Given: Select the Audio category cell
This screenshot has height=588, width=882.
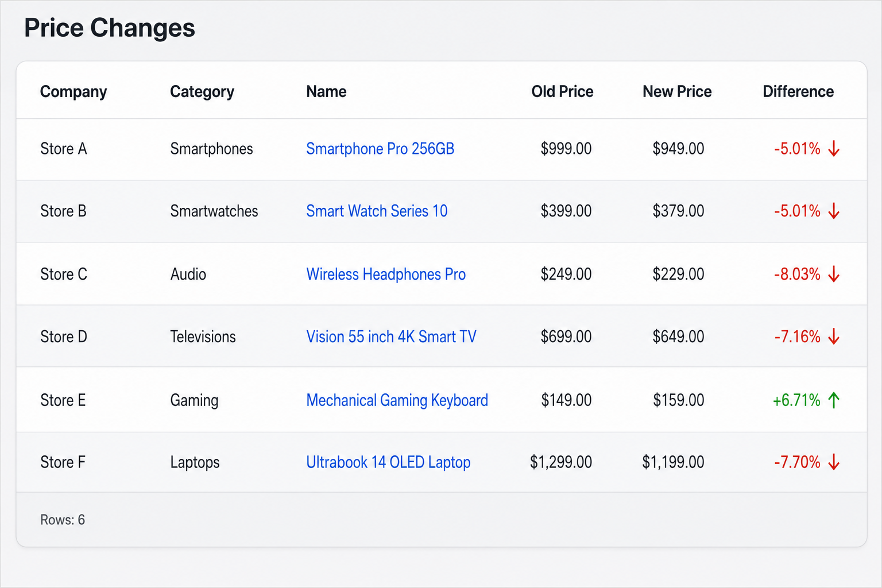Looking at the screenshot, I should [188, 274].
